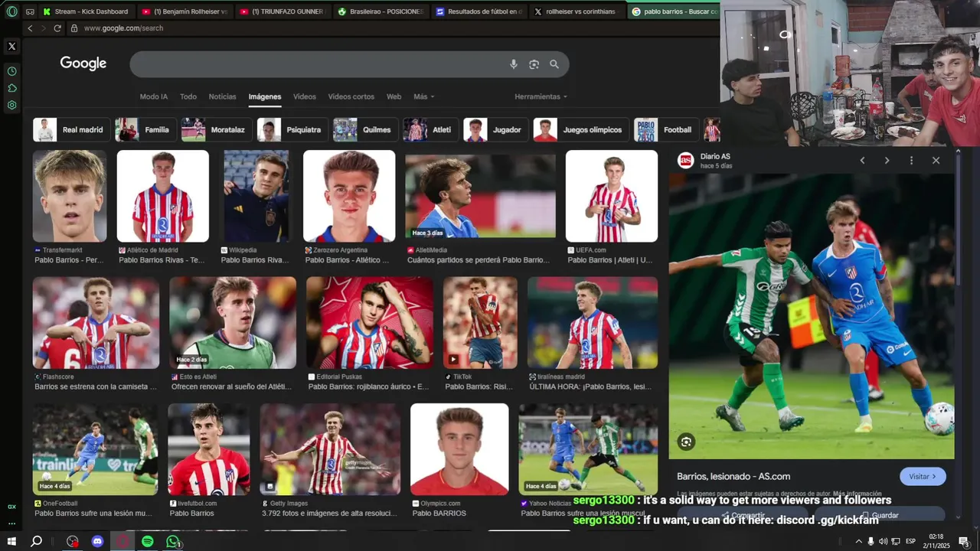Filter by Quilmes chip
The height and width of the screenshot is (551, 980).
(365, 130)
